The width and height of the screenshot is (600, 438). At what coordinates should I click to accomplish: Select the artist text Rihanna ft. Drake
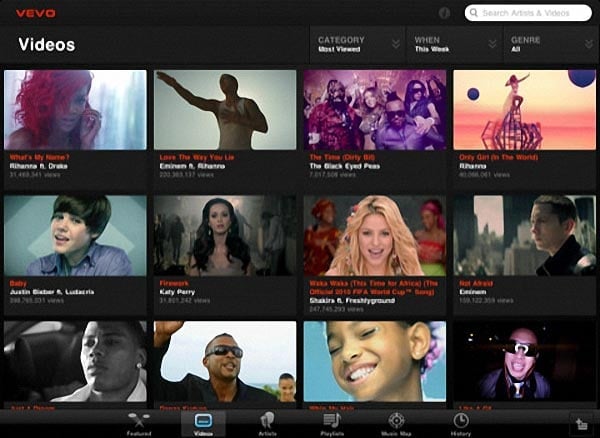pyautogui.click(x=39, y=166)
